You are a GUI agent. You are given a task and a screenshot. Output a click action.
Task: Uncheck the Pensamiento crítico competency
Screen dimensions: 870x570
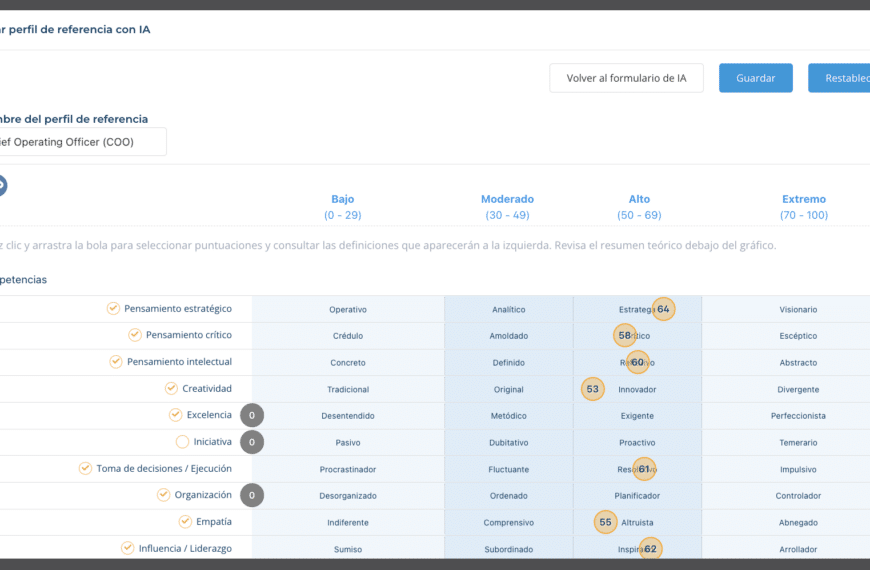click(135, 335)
